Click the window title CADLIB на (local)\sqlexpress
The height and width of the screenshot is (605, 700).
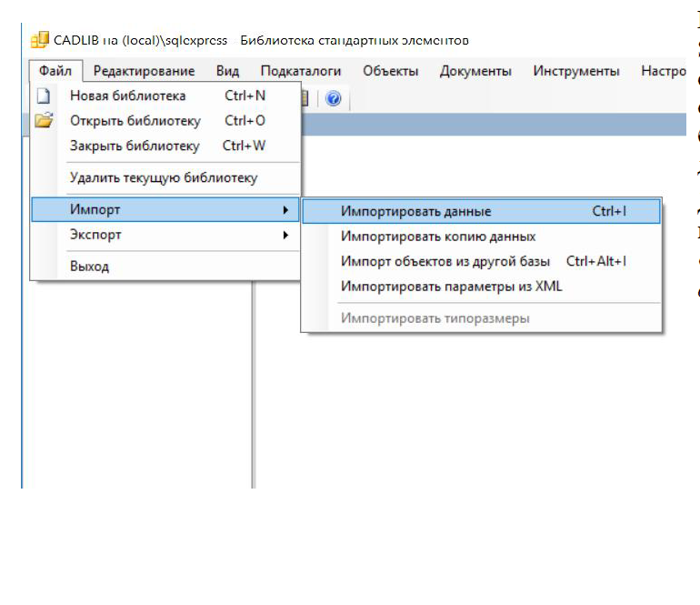pos(140,40)
